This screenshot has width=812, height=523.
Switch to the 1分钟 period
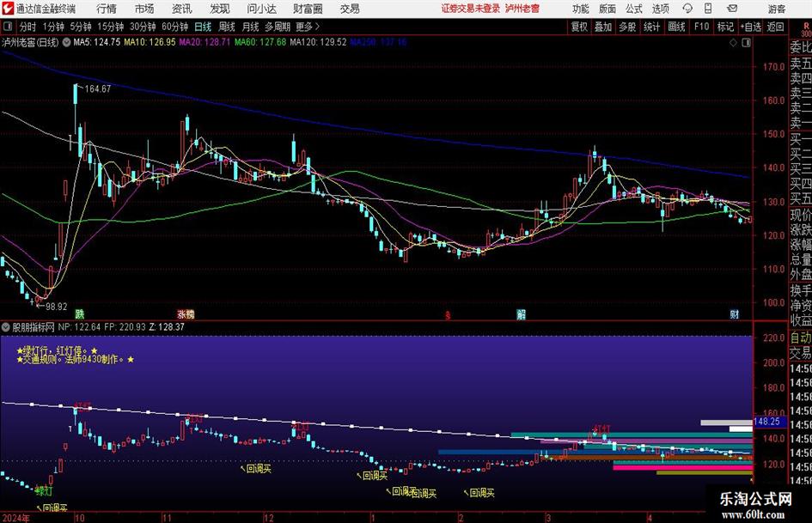[x=53, y=27]
